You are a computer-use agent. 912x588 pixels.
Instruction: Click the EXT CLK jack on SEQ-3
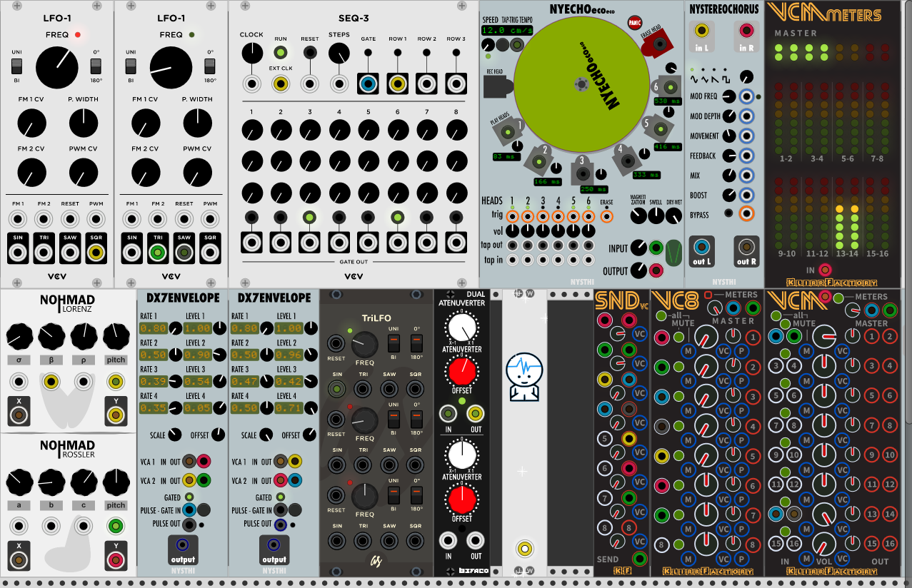(281, 84)
